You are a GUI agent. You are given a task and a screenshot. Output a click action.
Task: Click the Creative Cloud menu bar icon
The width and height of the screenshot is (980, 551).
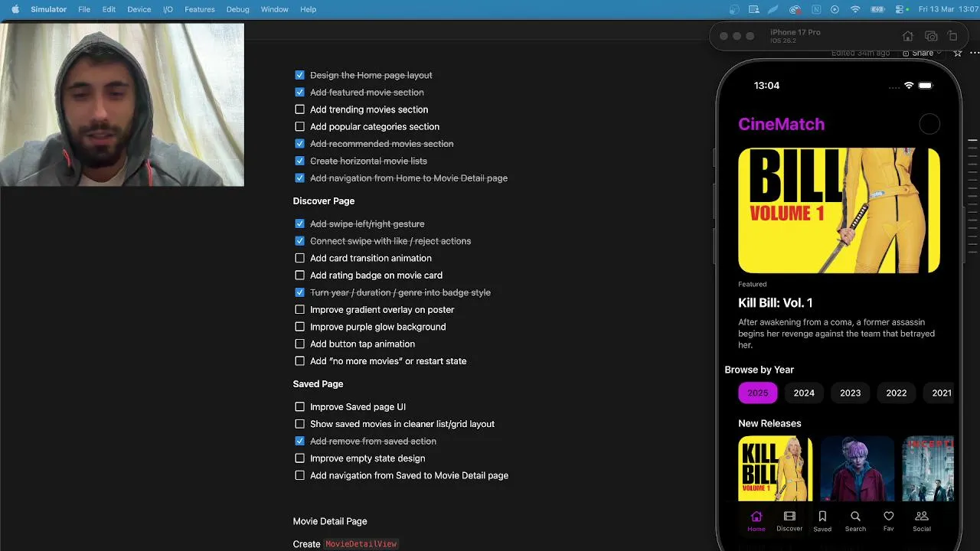(795, 9)
